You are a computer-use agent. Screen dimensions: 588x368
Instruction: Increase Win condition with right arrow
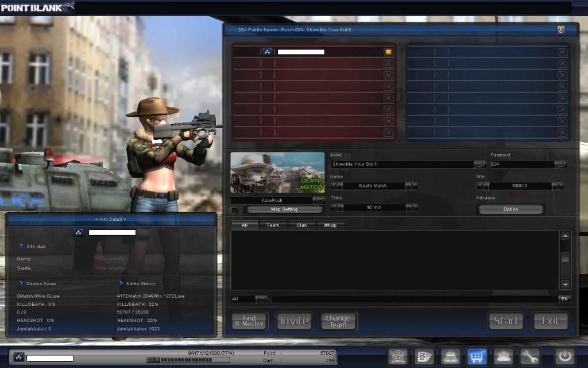coord(557,186)
